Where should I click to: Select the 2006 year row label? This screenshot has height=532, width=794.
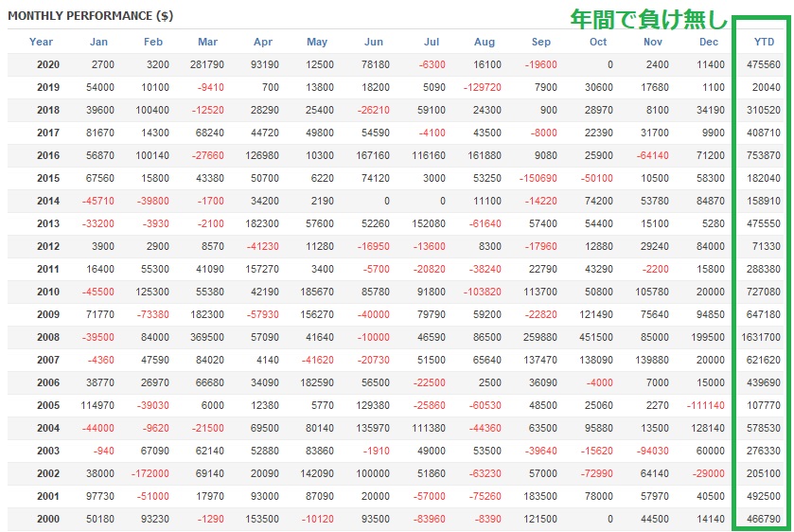pos(48,382)
